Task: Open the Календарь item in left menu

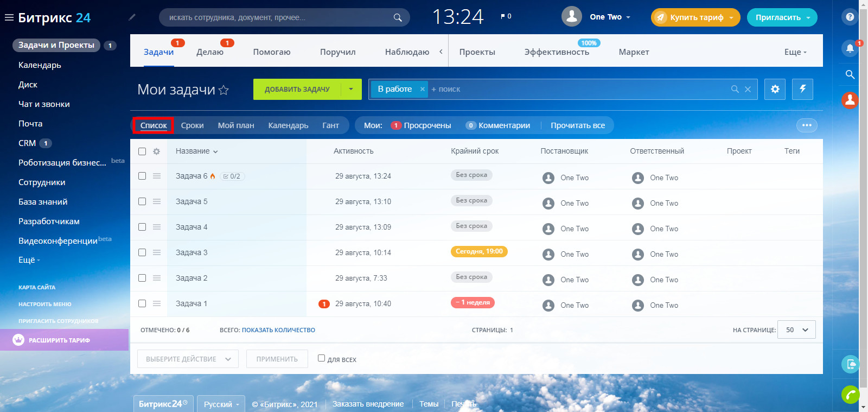Action: coord(40,65)
